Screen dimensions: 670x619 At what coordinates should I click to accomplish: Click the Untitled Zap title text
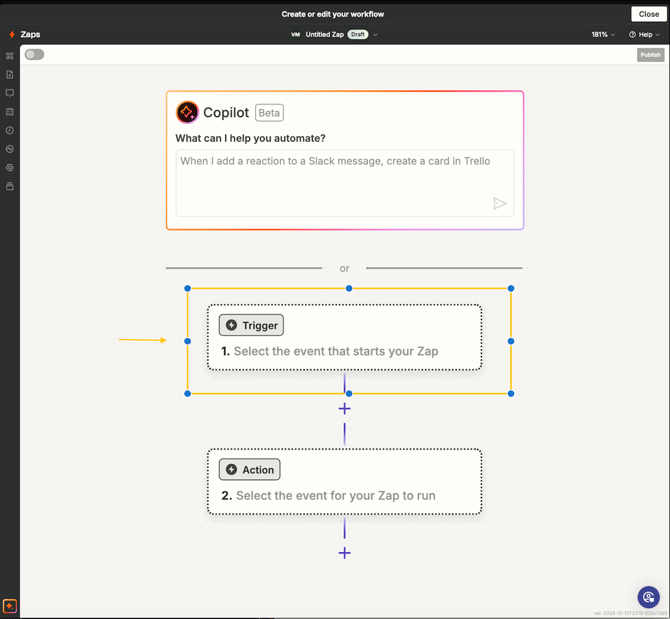point(324,35)
